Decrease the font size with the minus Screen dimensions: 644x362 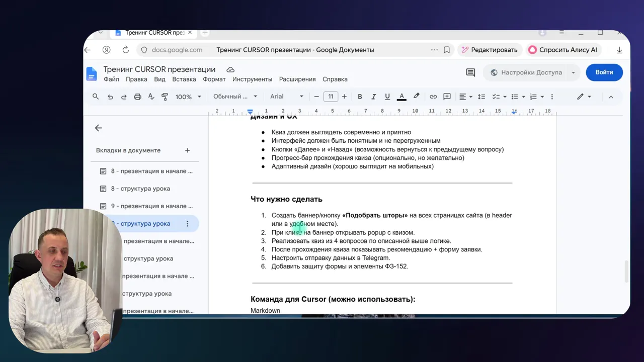tap(316, 97)
